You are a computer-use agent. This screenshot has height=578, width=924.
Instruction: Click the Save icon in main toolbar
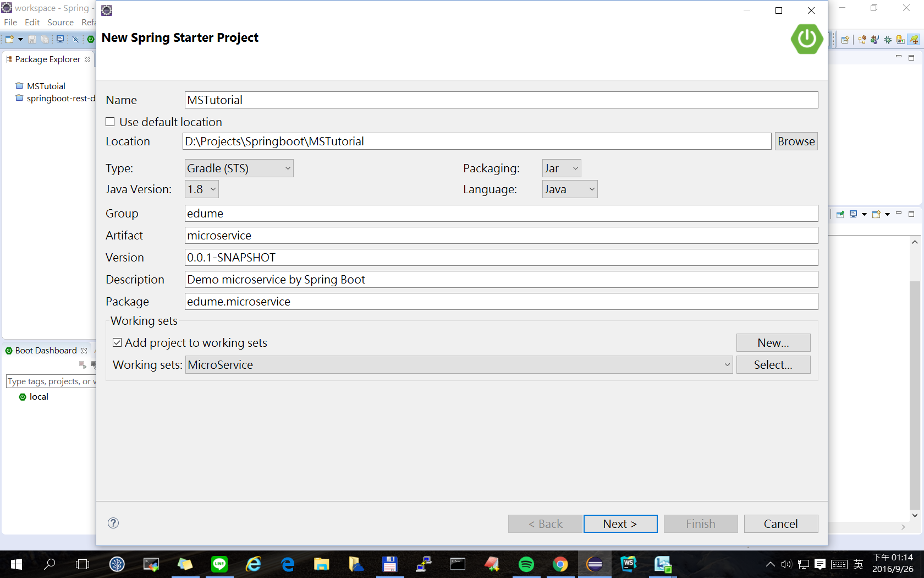pyautogui.click(x=32, y=39)
